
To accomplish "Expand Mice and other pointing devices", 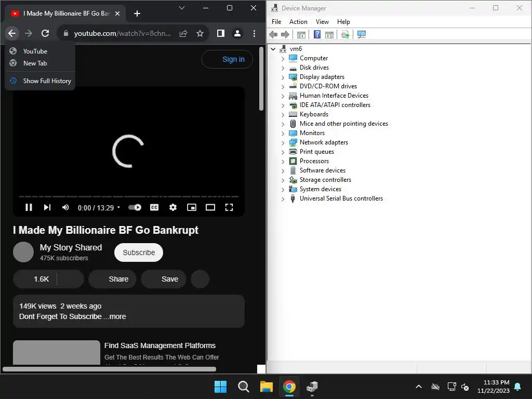I will click(283, 124).
